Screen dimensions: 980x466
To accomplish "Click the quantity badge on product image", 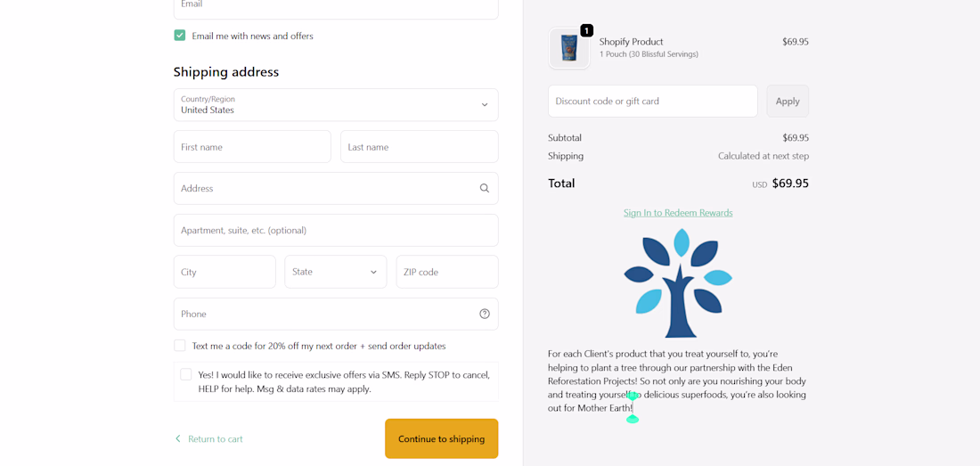I will pyautogui.click(x=586, y=30).
